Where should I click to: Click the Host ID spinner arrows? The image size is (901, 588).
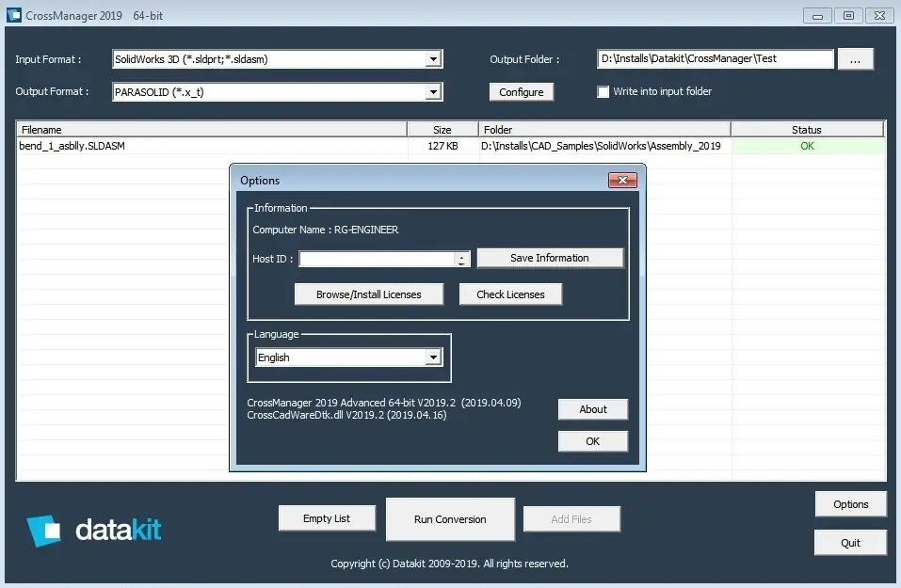point(461,259)
